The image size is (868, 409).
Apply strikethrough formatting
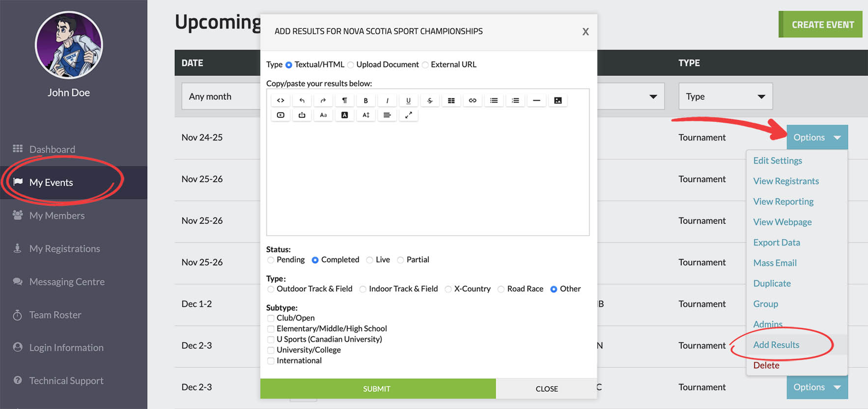(x=430, y=101)
